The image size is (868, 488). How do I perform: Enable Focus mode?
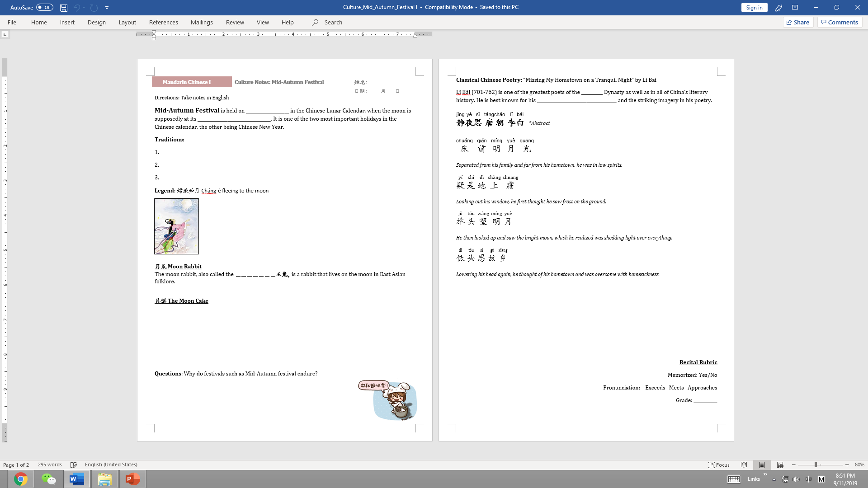click(719, 465)
